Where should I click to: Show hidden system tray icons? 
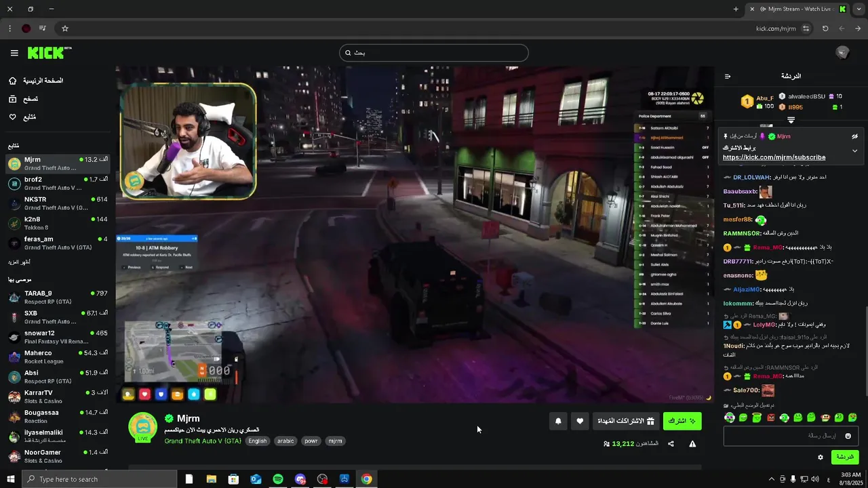pyautogui.click(x=771, y=479)
